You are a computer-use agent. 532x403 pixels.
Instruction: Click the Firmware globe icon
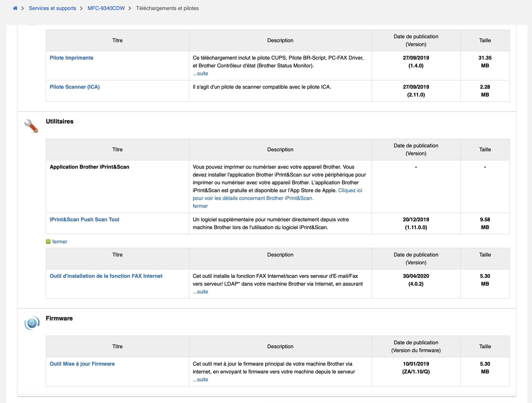tap(32, 323)
